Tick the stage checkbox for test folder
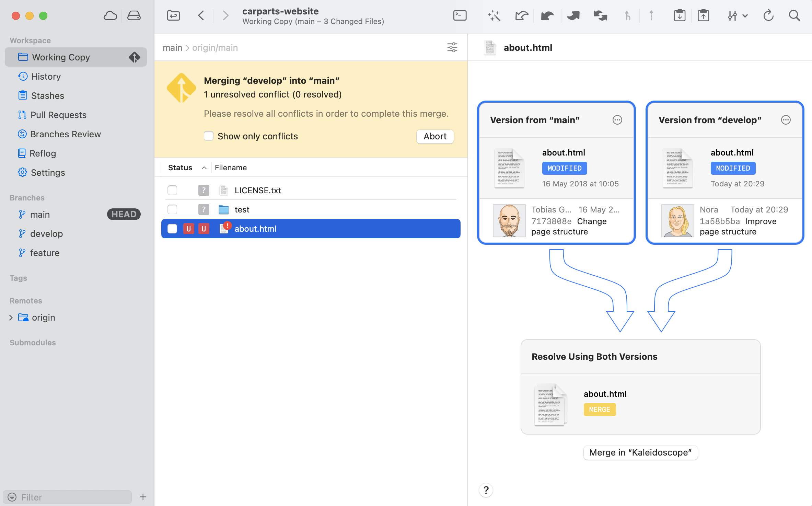The height and width of the screenshot is (506, 812). (172, 209)
